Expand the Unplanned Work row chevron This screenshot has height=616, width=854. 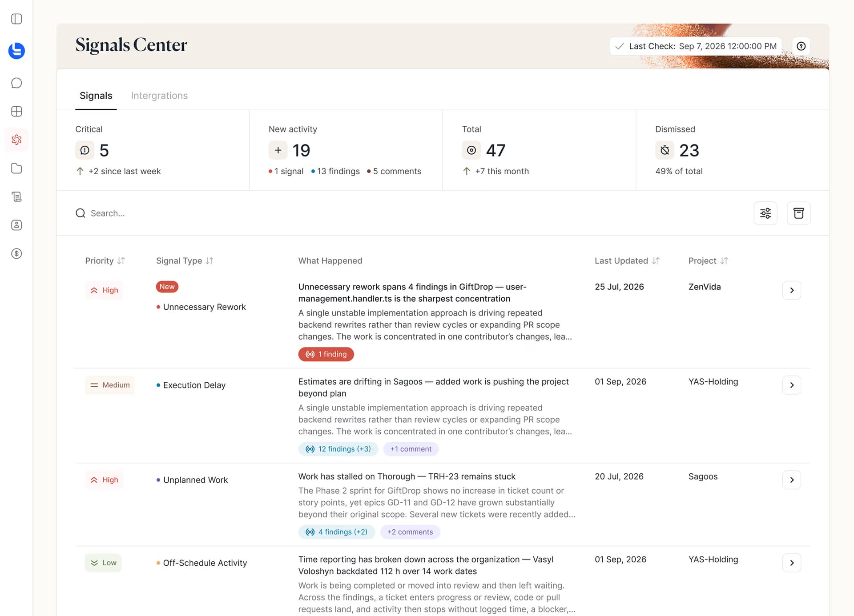point(792,480)
